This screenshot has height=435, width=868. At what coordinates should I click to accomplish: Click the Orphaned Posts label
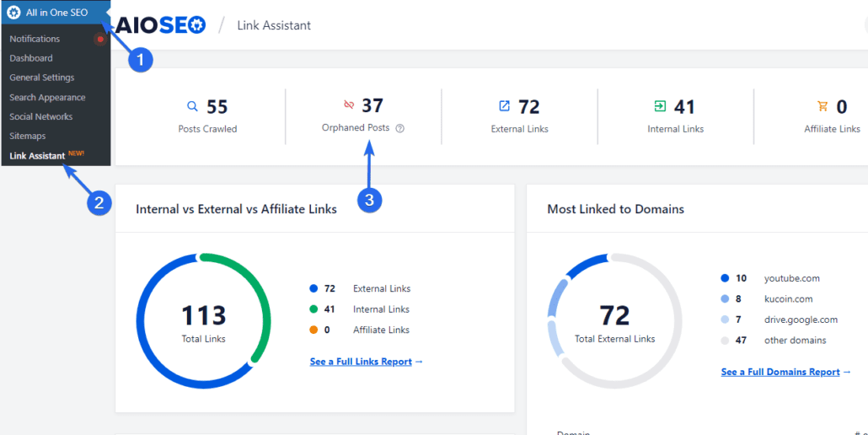[356, 128]
